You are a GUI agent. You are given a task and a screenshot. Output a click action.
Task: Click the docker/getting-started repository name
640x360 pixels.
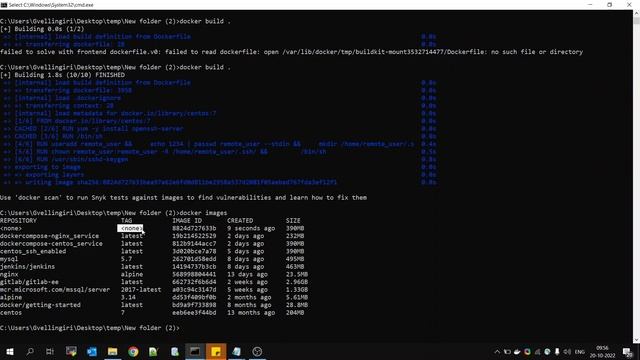coord(40,305)
